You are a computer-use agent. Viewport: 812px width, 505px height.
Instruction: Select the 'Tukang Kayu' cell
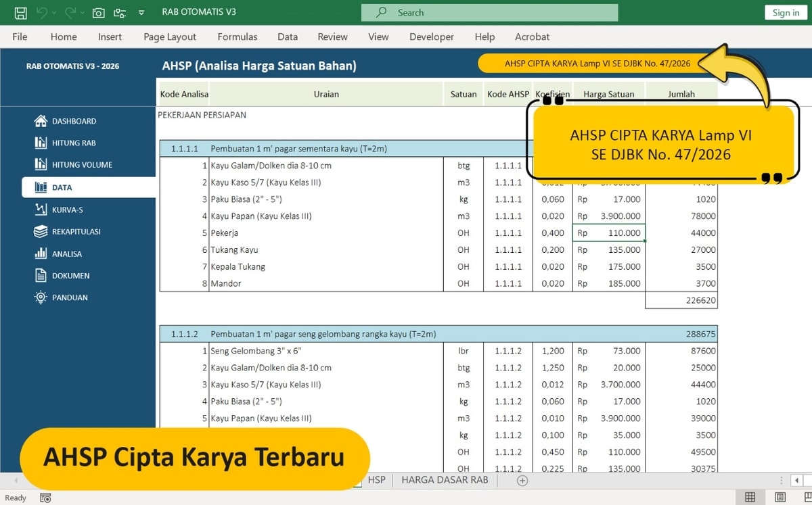(x=326, y=250)
